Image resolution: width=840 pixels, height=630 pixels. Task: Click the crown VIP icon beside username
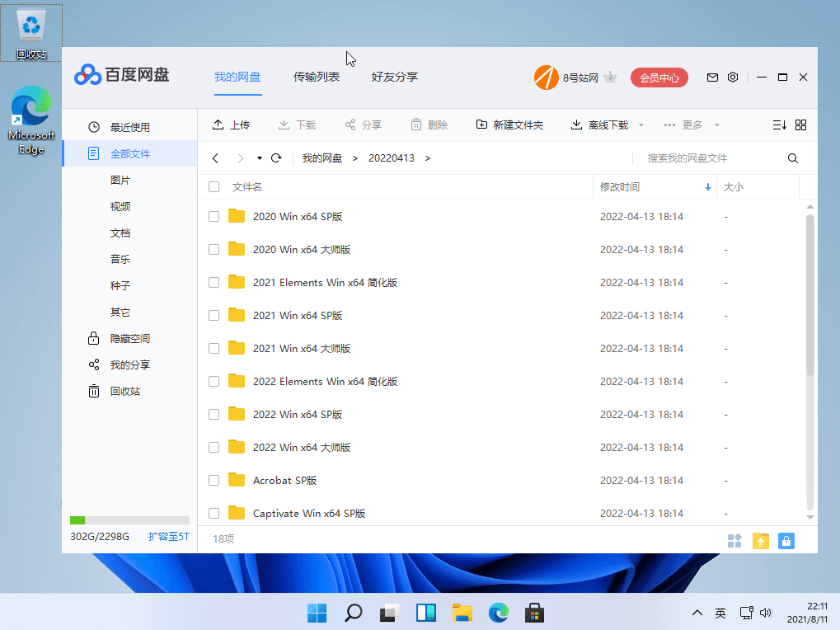pos(610,78)
